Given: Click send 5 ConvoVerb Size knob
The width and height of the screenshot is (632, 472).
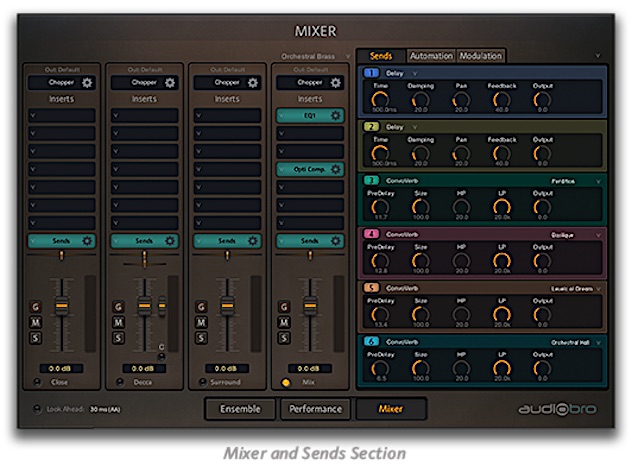Looking at the screenshot, I should pyautogui.click(x=421, y=314).
